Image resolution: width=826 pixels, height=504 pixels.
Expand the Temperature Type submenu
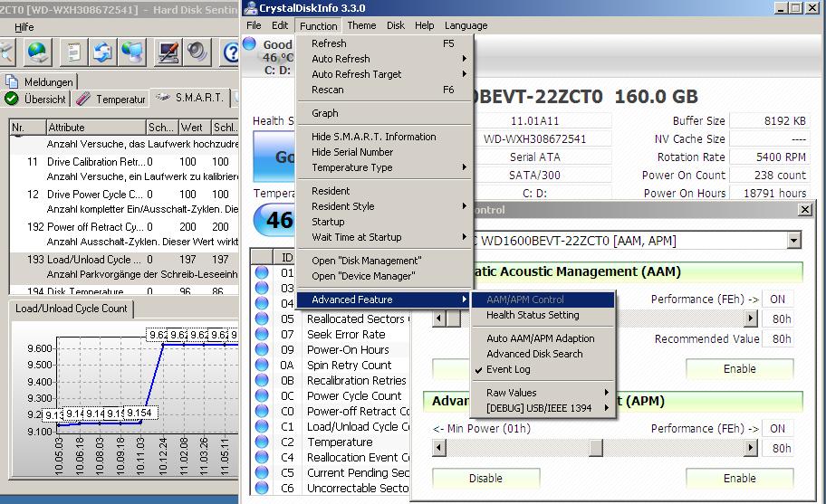(x=385, y=167)
